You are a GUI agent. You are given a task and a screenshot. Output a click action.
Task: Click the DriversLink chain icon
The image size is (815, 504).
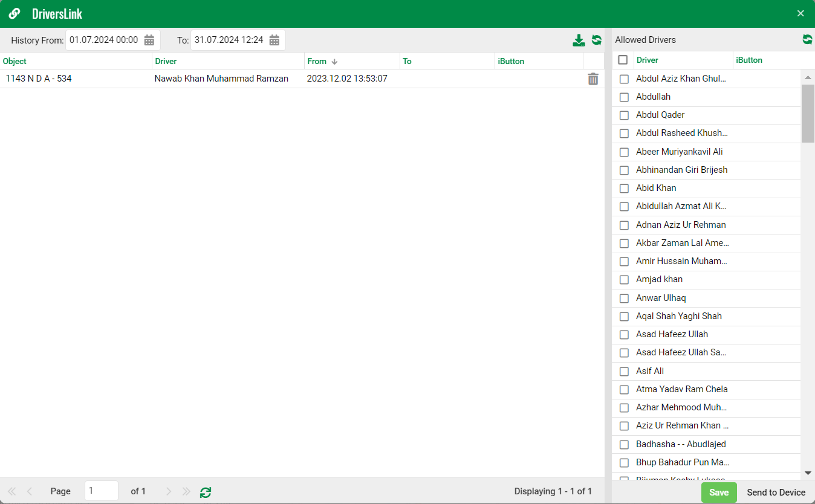point(15,13)
